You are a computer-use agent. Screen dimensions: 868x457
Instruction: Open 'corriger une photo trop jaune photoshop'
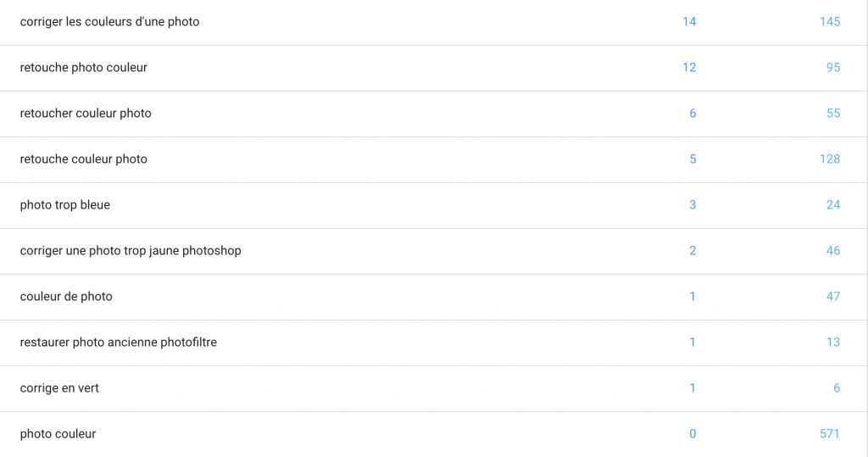coord(131,250)
